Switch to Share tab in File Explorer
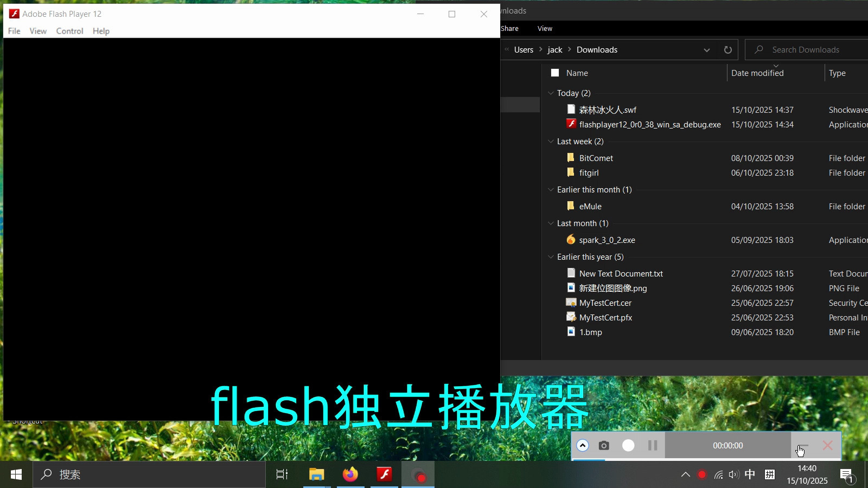This screenshot has width=868, height=488. [x=509, y=28]
